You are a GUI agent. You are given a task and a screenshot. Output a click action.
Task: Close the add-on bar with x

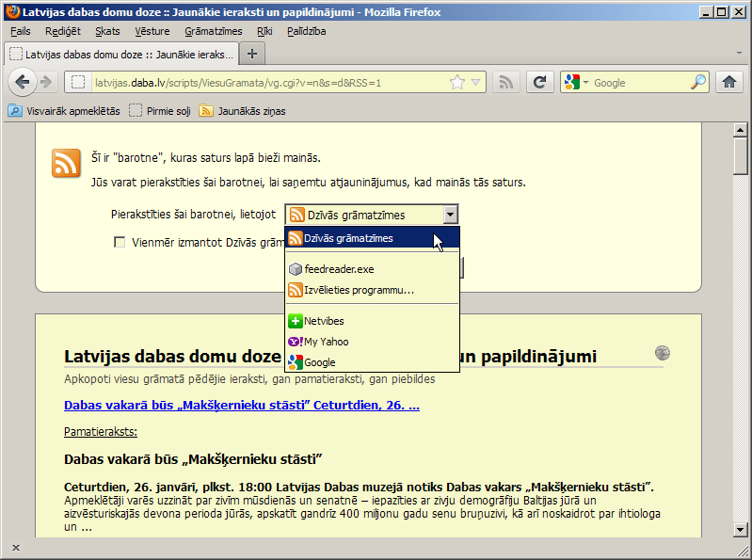click(x=16, y=548)
